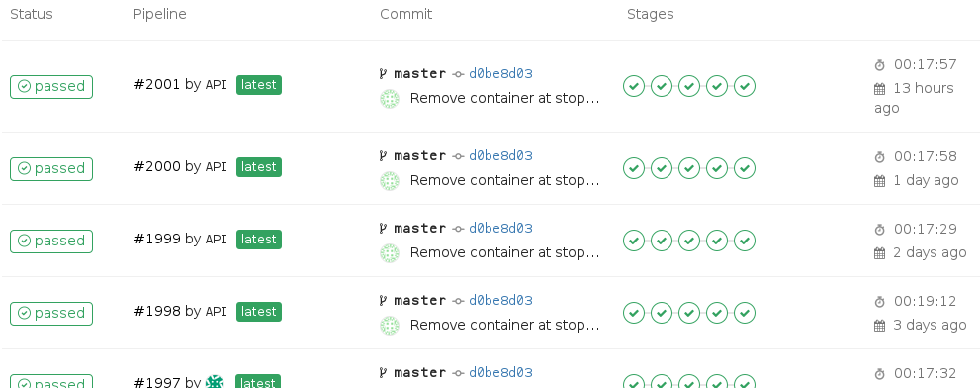Open master branch link in pipeline #1997 row
Viewport: 980px width, 388px height.
pyautogui.click(x=420, y=373)
